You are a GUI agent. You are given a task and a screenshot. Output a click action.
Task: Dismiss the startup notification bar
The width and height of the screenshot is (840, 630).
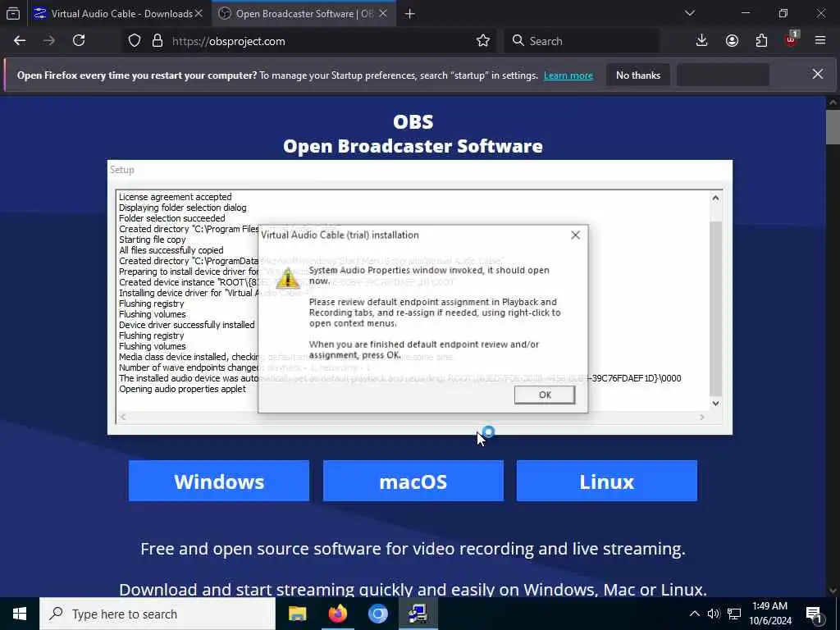click(x=818, y=75)
